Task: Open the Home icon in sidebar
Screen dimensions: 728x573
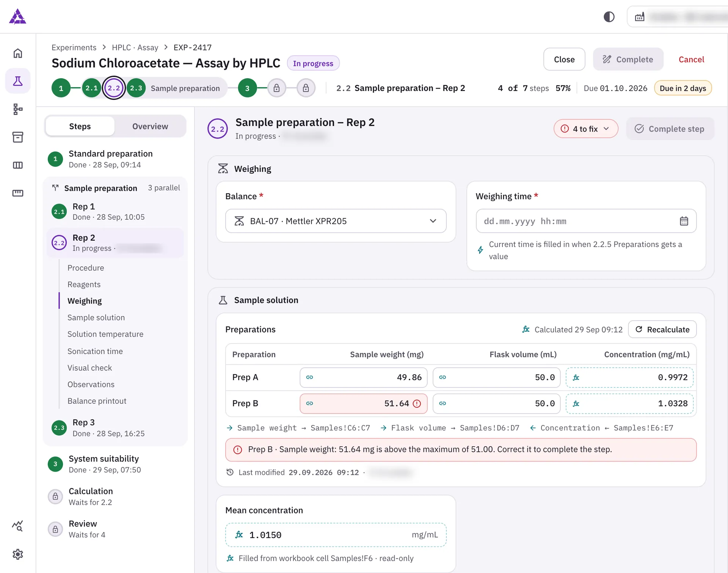Action: tap(18, 54)
